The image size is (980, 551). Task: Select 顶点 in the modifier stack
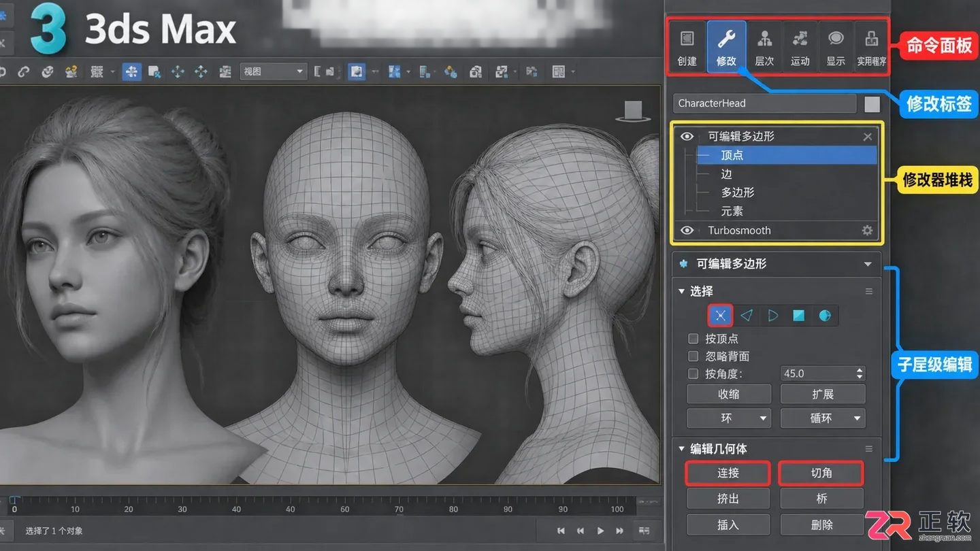[x=787, y=155]
